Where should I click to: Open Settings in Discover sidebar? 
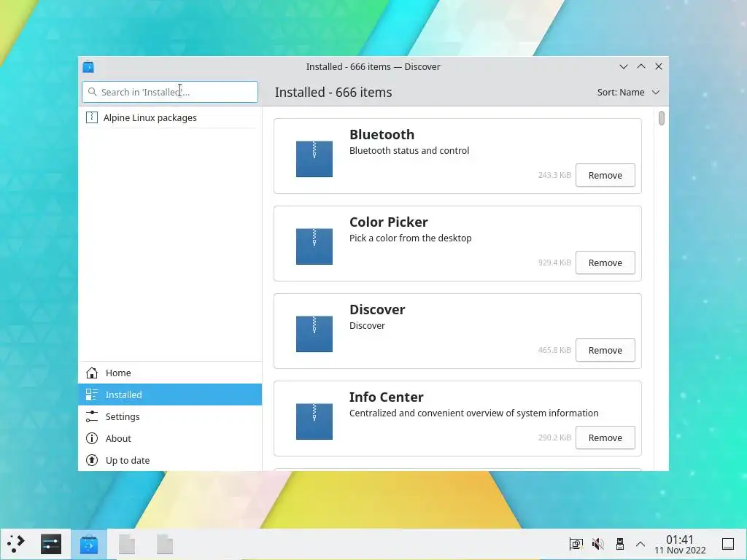pos(170,416)
